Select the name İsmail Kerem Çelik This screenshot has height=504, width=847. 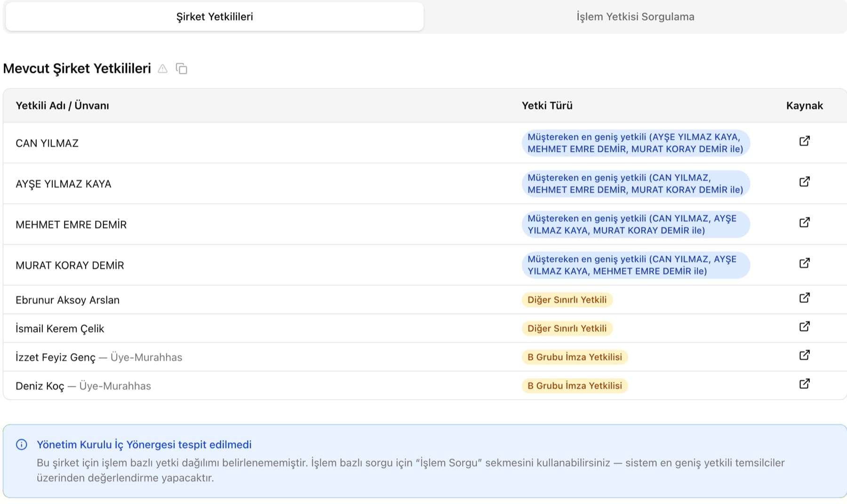[x=60, y=329]
